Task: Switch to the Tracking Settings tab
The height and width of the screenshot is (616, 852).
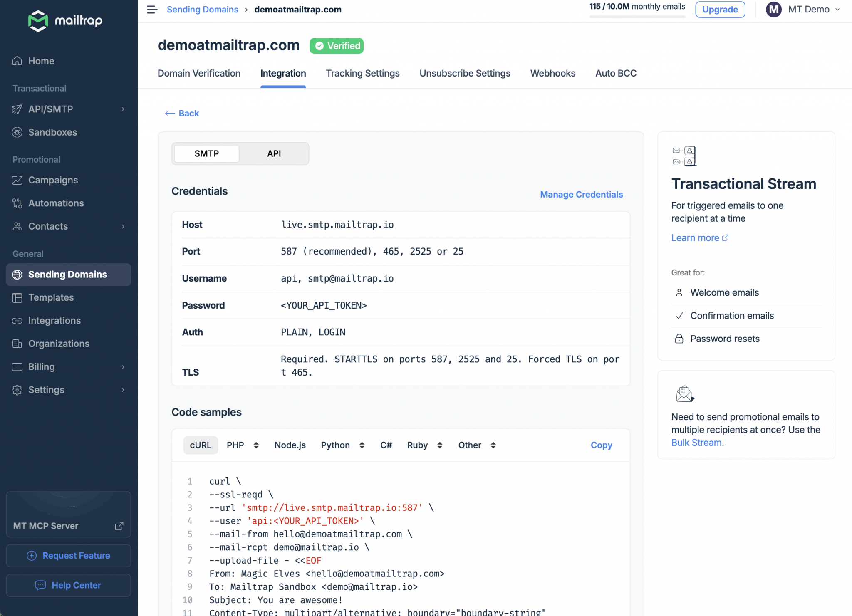Action: pyautogui.click(x=362, y=73)
